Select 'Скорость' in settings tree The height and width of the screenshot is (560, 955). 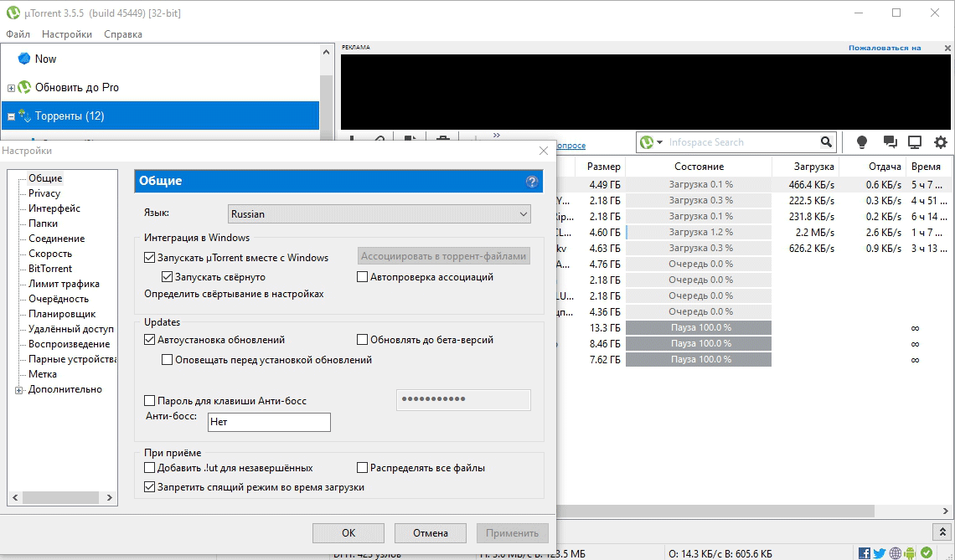(x=50, y=254)
